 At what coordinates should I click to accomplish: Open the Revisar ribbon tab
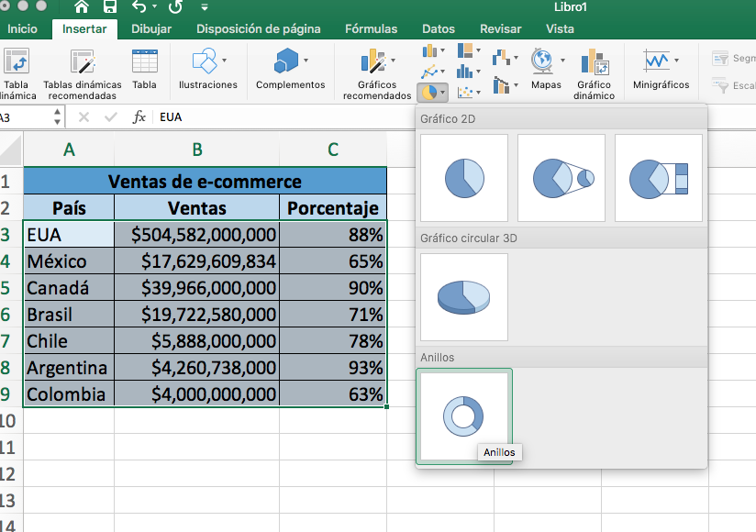(500, 28)
